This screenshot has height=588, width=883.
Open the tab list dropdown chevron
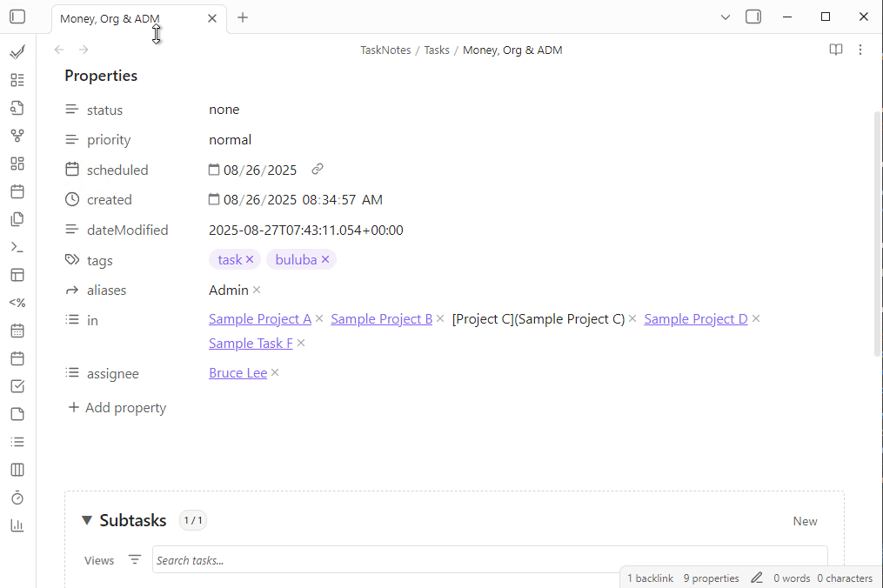(x=725, y=17)
